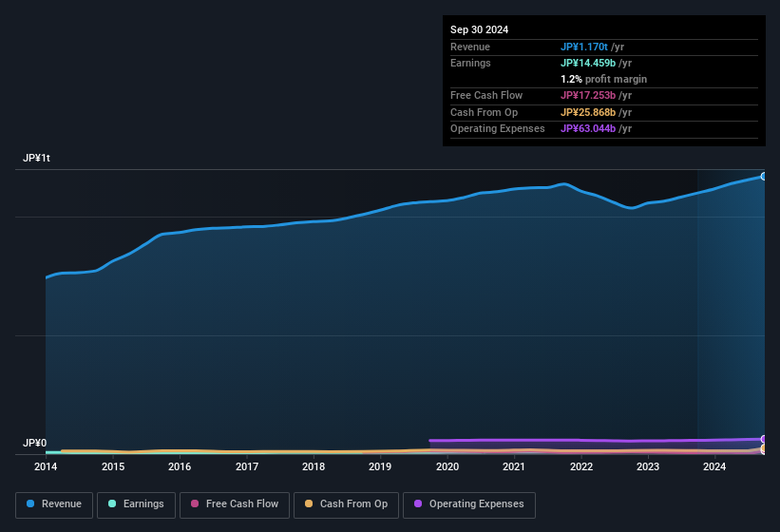This screenshot has height=532, width=780.
Task: Click the JP¥14.459b earnings value
Action: 588,63
